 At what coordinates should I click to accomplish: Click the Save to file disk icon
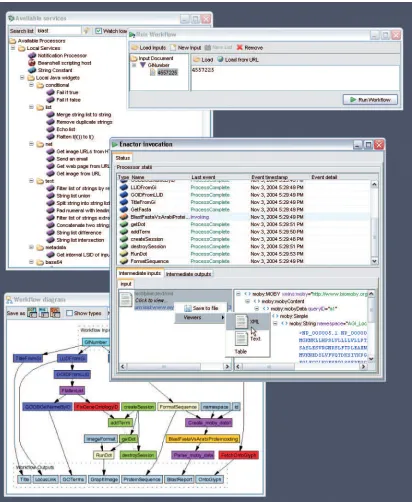[x=188, y=308]
